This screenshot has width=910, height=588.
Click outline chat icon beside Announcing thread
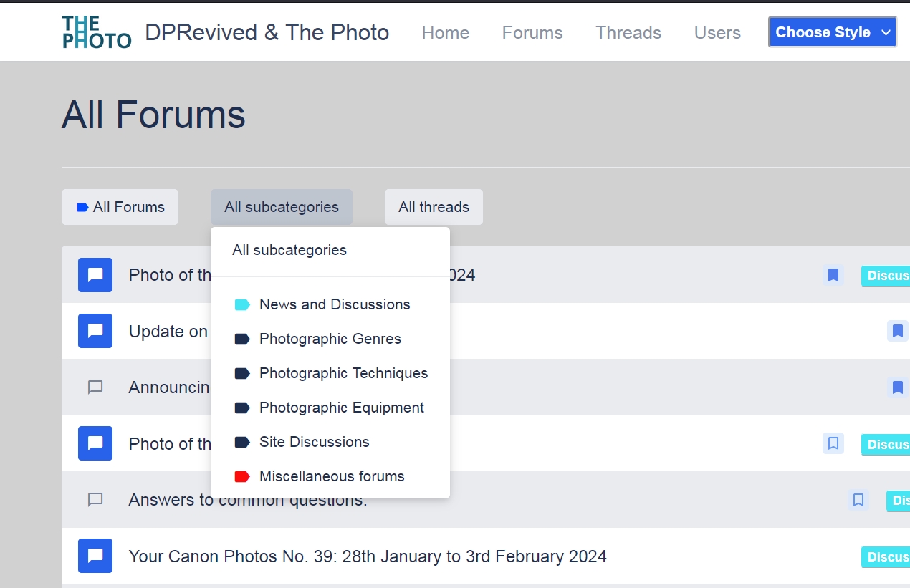point(95,387)
